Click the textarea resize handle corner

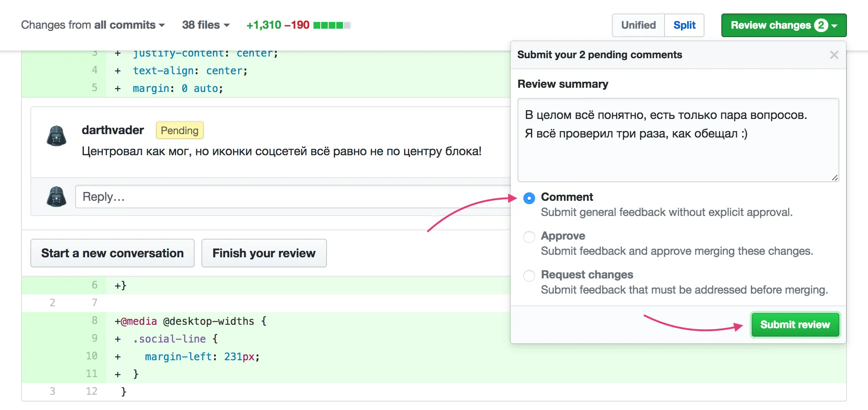(x=834, y=178)
